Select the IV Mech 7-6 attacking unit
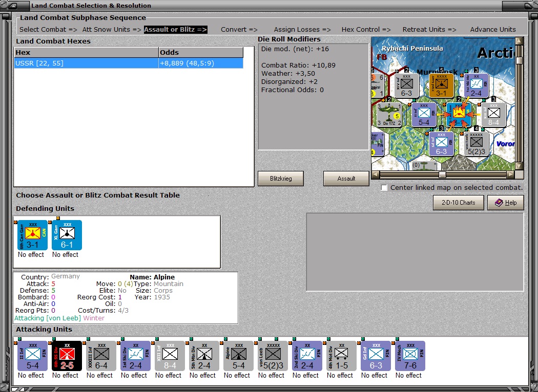Image resolution: width=538 pixels, height=392 pixels. click(x=410, y=356)
